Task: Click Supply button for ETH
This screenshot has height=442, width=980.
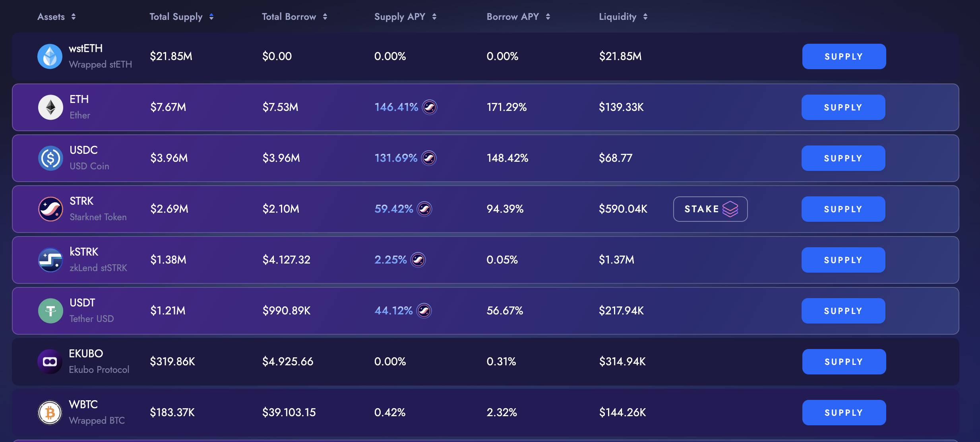Action: (x=843, y=107)
